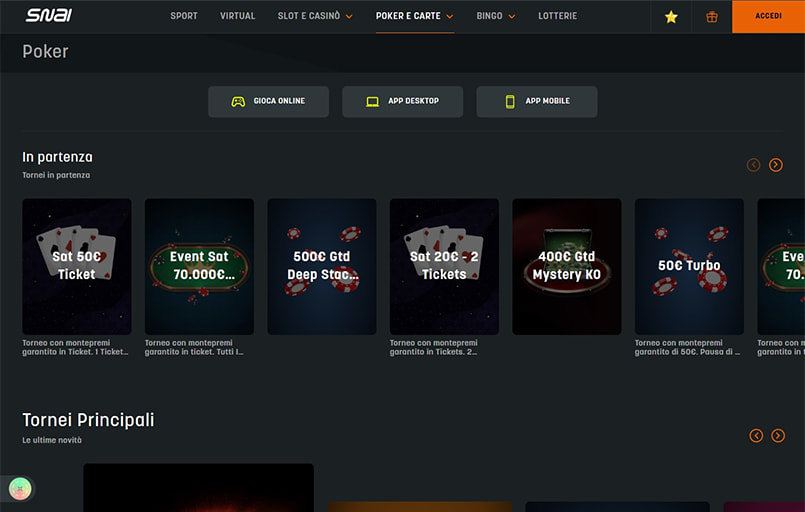Click description under 50€ Turbo card
The height and width of the screenshot is (512, 805).
click(x=687, y=347)
